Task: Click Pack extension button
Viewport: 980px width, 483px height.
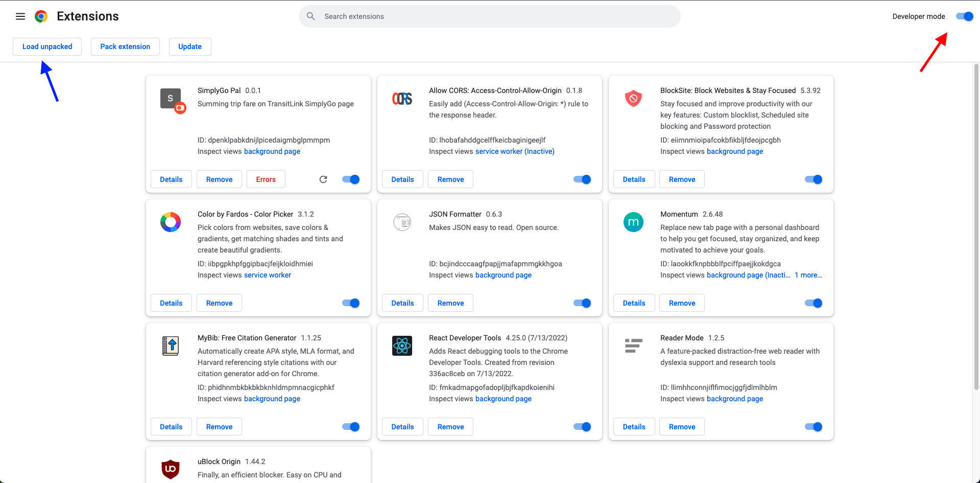Action: [125, 47]
